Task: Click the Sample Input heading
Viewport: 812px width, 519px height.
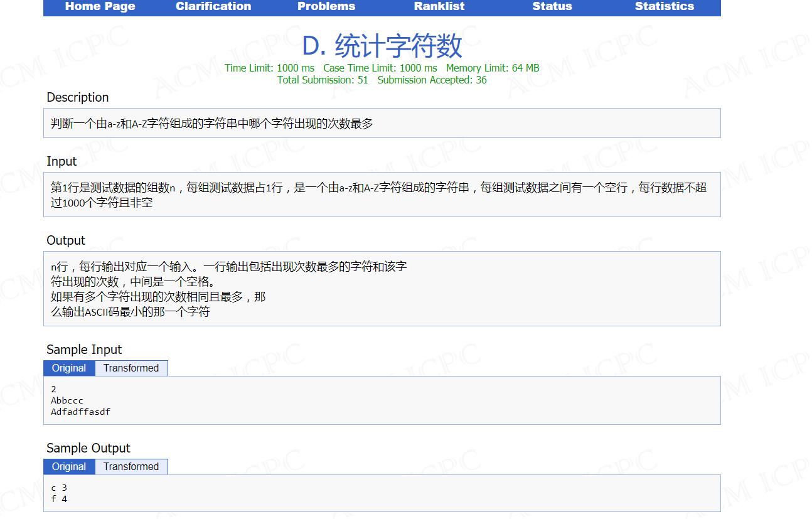Action: (84, 350)
